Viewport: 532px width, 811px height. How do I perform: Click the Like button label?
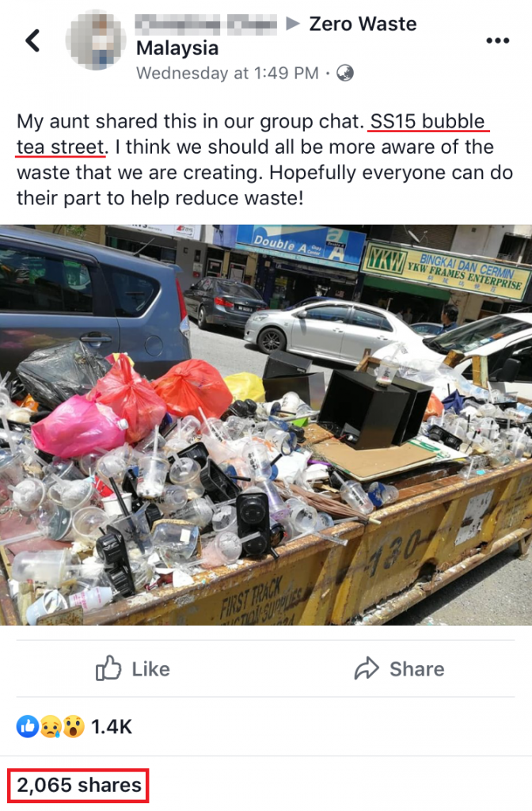tap(150, 668)
